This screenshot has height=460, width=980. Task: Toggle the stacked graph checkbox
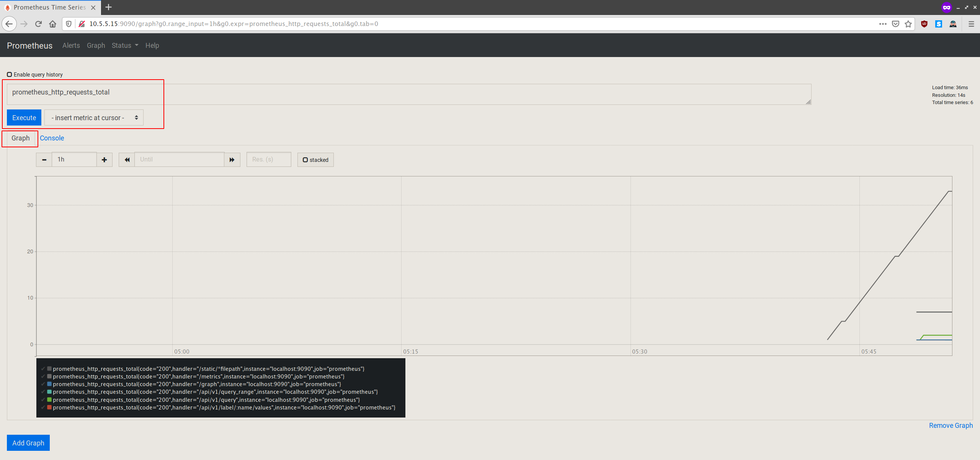[x=305, y=160]
